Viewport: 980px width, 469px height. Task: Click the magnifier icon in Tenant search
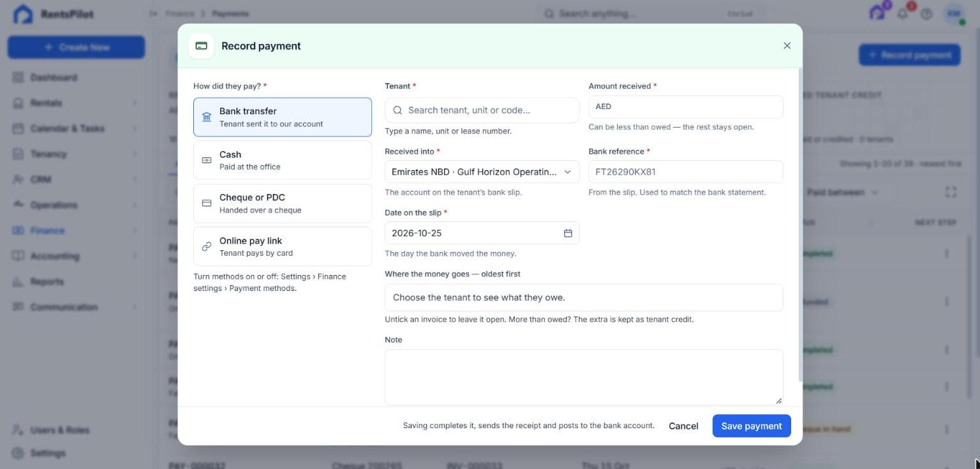[397, 110]
